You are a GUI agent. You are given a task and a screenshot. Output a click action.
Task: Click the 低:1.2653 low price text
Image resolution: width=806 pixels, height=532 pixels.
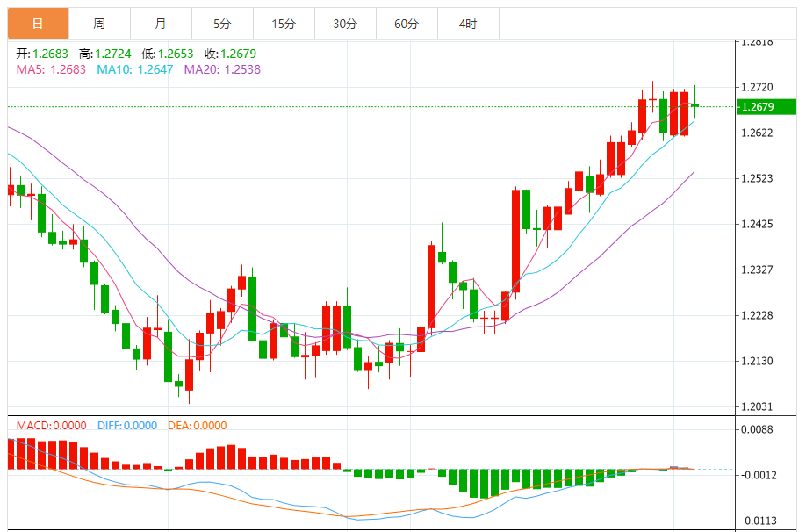pyautogui.click(x=168, y=54)
